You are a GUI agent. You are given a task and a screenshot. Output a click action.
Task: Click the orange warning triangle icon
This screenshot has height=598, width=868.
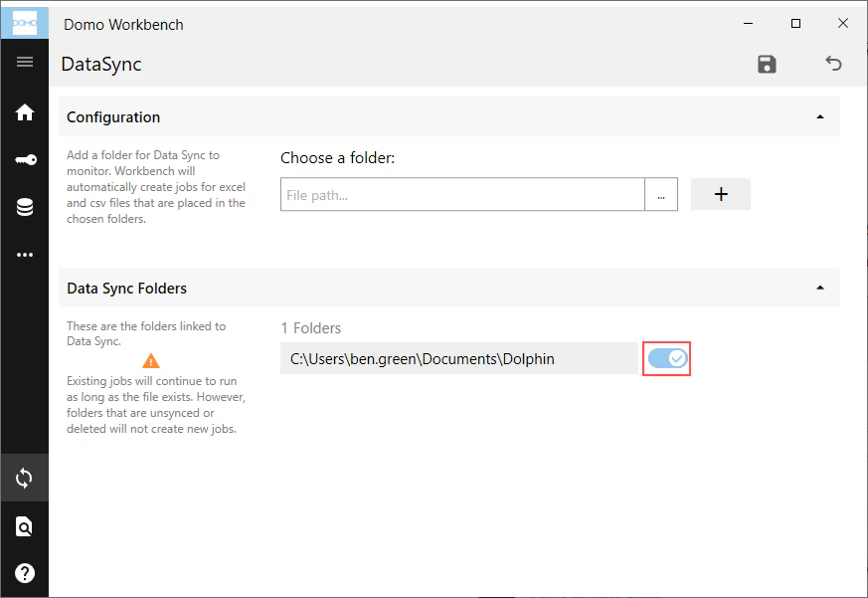(150, 361)
